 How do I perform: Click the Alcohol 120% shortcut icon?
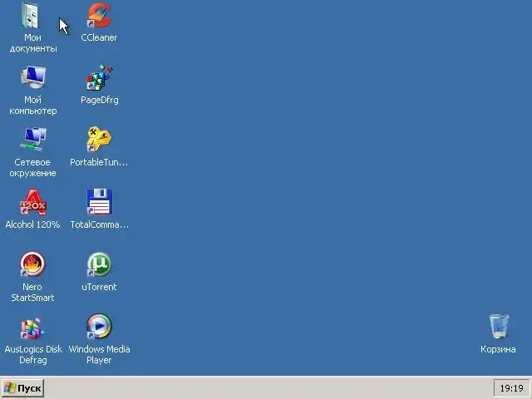point(33,202)
